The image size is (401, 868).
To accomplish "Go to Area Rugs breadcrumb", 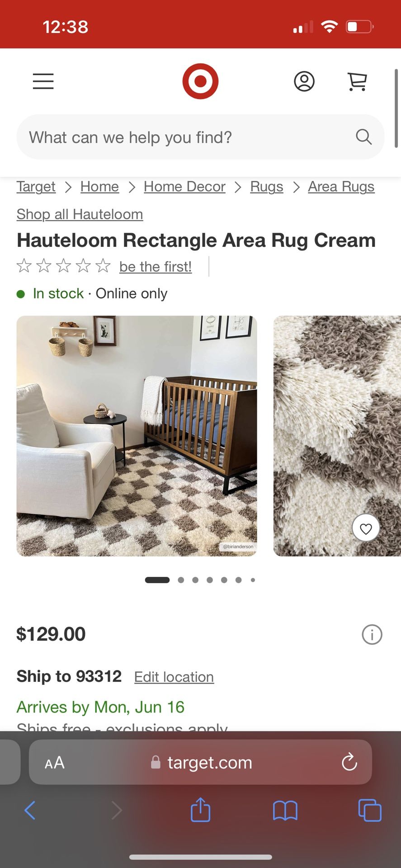I will point(341,187).
